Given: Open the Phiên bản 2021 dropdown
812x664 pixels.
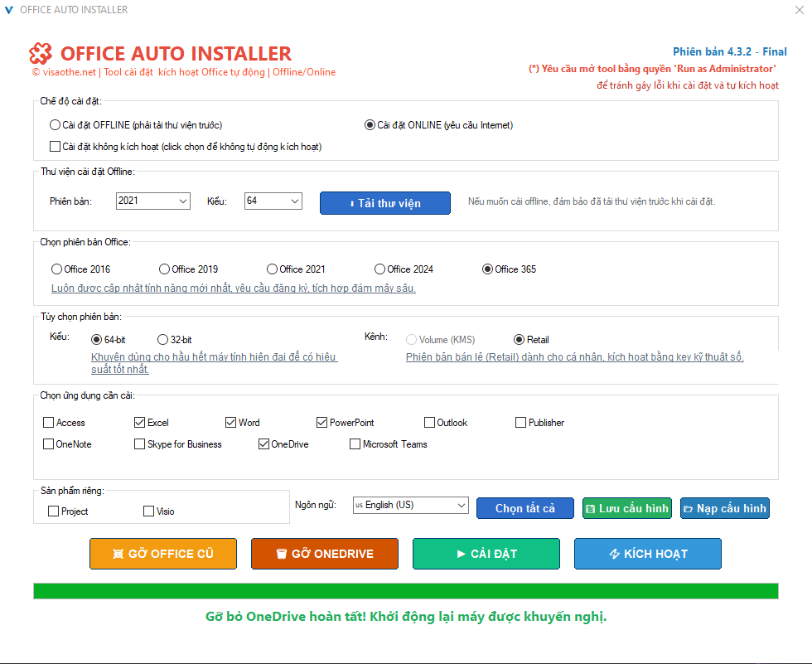Looking at the screenshot, I should (152, 201).
